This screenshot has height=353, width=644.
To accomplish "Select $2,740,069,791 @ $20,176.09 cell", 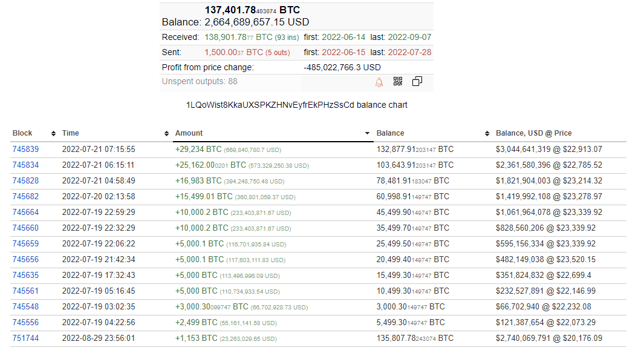I will pyautogui.click(x=548, y=338).
